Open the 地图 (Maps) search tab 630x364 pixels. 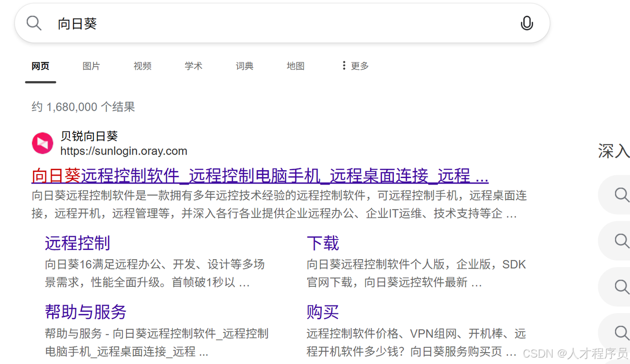pos(295,65)
